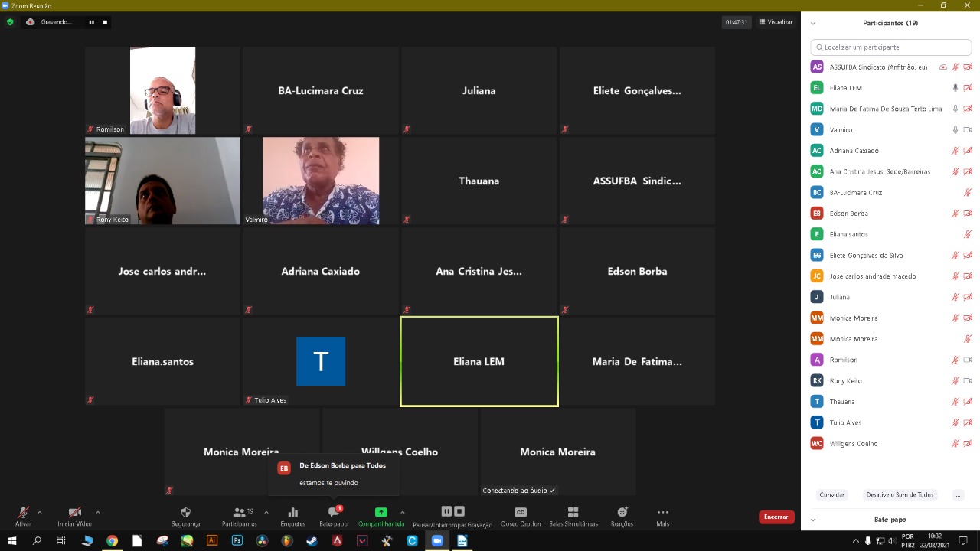Open the Visualizar view menu
Screen dimensions: 980x551
[x=776, y=22]
